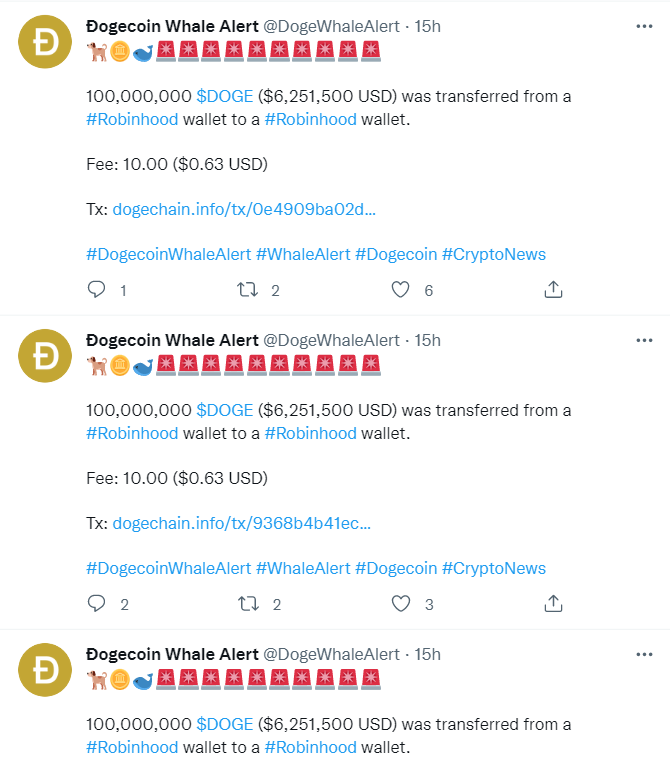
Task: Open the #DogecoinWhaleAlert hashtag in second tweet
Action: coord(168,568)
